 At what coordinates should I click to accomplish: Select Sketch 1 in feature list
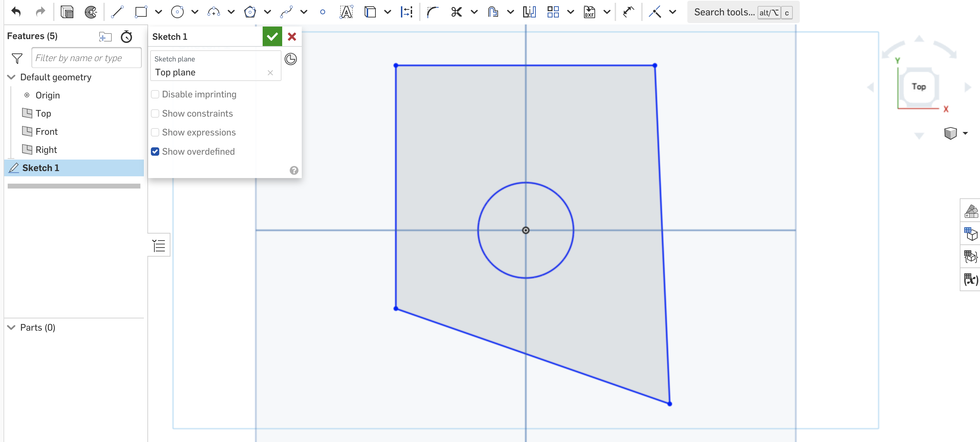coord(41,168)
